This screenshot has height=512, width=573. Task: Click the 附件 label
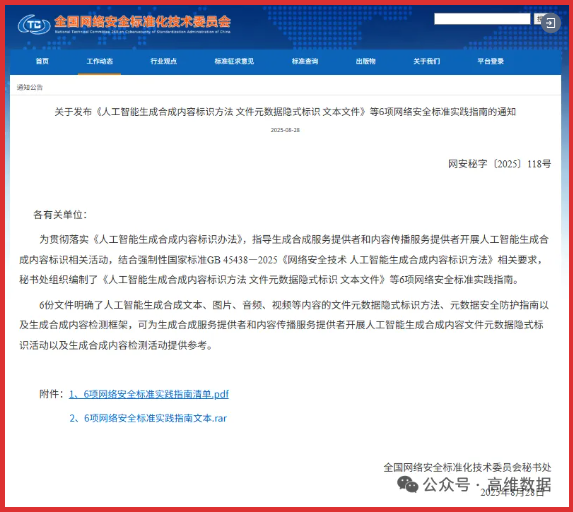click(51, 394)
